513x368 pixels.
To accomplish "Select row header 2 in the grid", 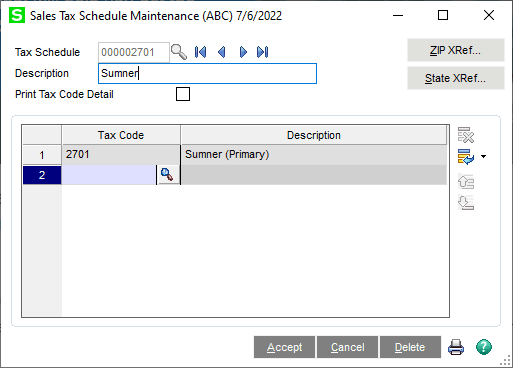I will 42,175.
